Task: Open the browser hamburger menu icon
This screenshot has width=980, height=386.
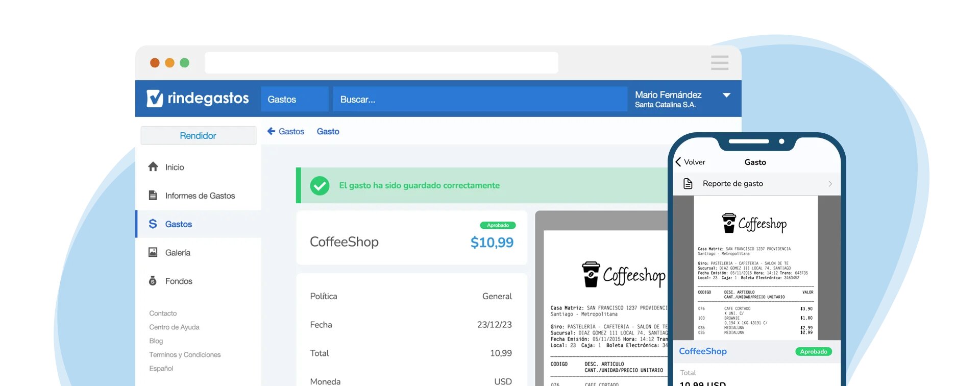Action: [719, 63]
